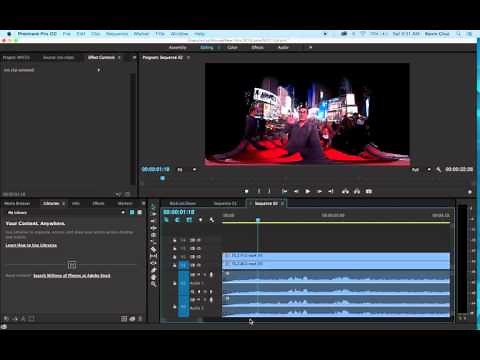Click the Mark Out button
480x360 pixels.
click(269, 191)
